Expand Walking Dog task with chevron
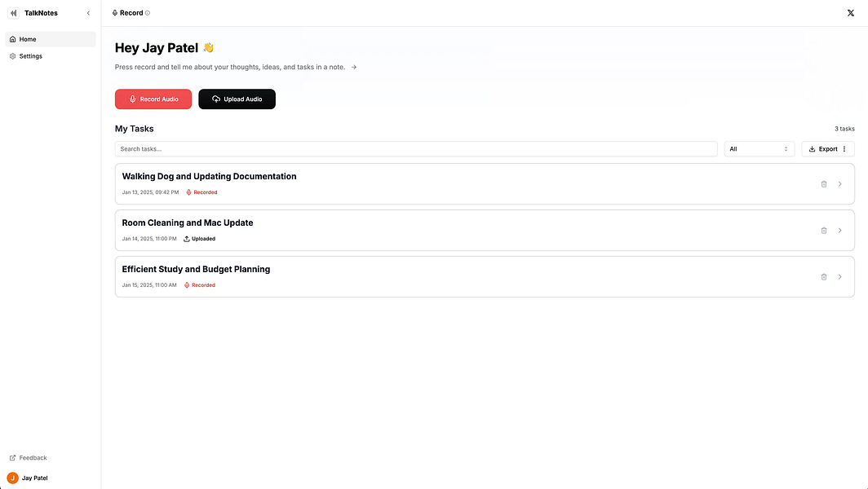Screen dimensions: 868x489 click(839, 183)
